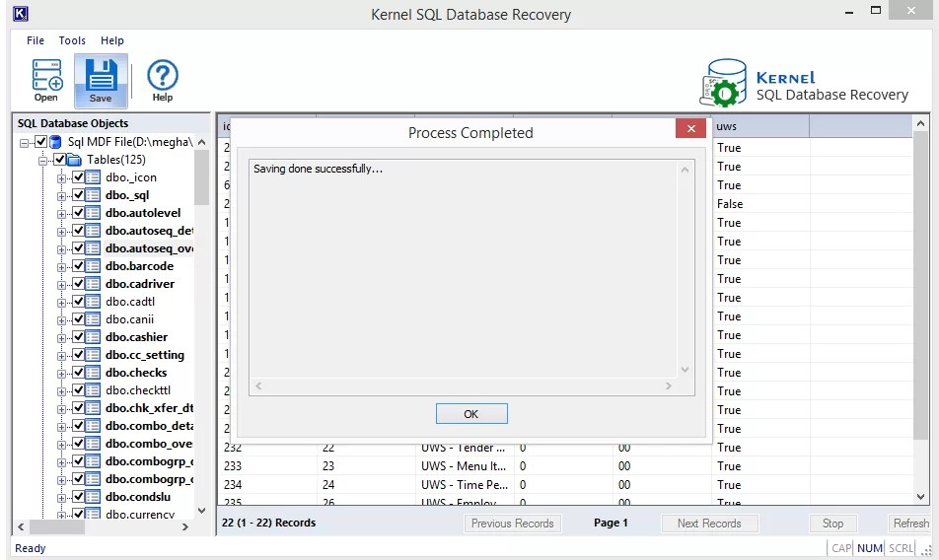Toggle the dbo.checks checkbox
939x560 pixels.
[78, 372]
